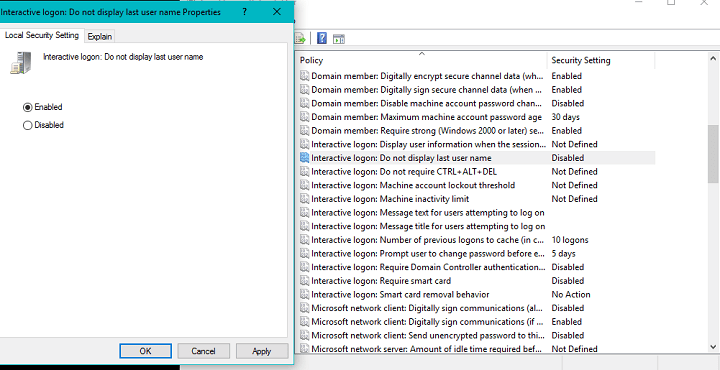Click icon of Require strong session key policy
The width and height of the screenshot is (720, 370).
click(304, 130)
